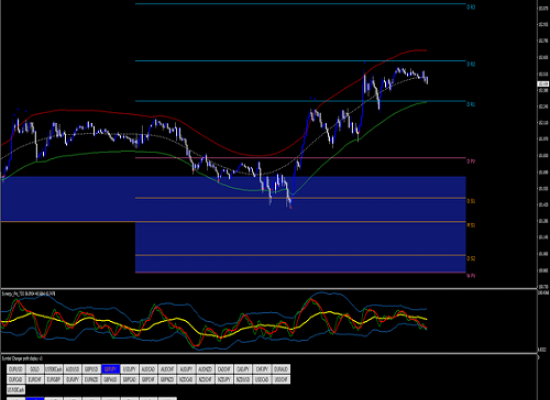Choose the AUDUSD symbol button

point(73,369)
